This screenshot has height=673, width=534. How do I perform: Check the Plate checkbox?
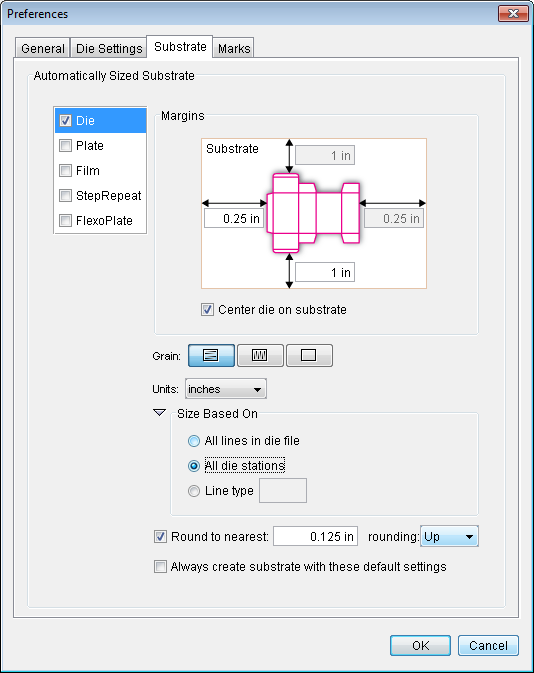pos(65,146)
